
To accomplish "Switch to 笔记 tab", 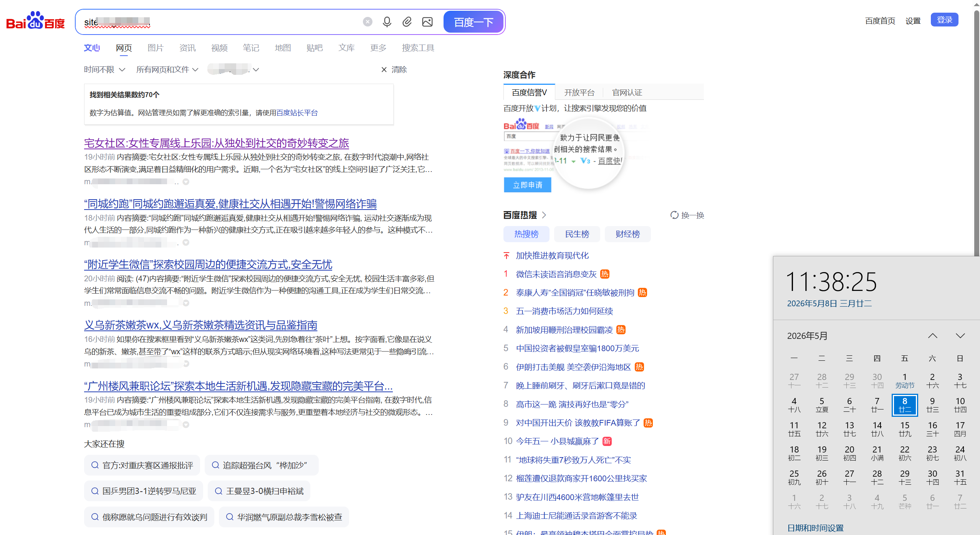I will tap(251, 48).
